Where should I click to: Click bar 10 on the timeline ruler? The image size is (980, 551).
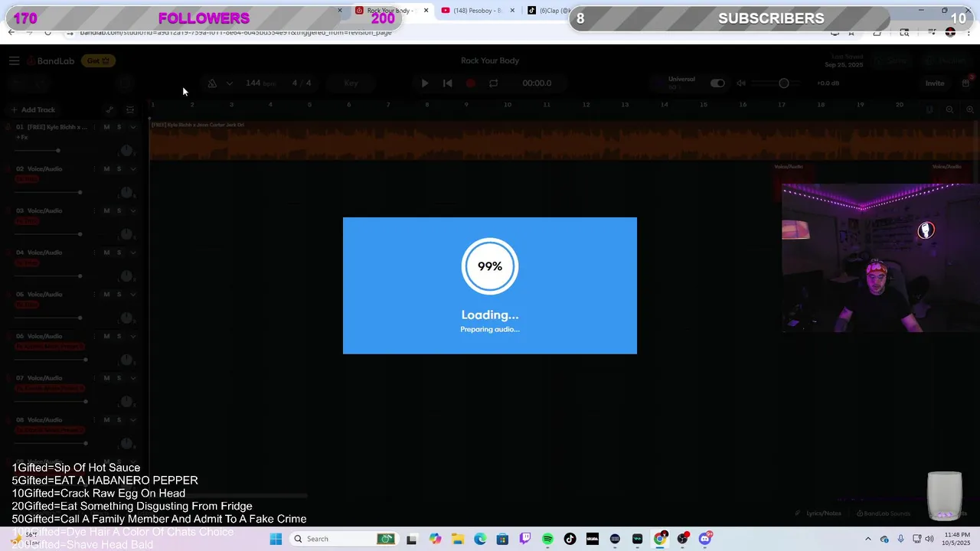point(507,105)
